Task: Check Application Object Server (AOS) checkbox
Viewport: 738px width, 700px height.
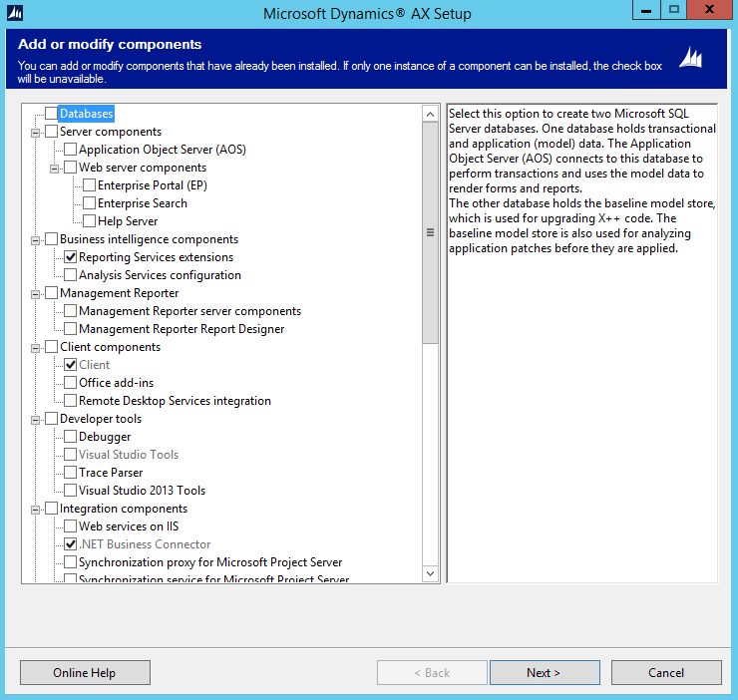Action: tap(70, 149)
